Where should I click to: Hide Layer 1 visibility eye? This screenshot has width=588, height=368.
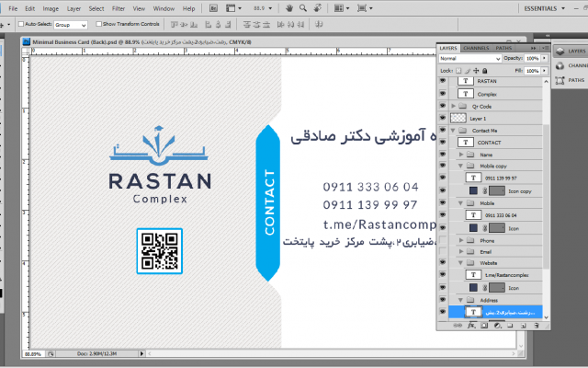pyautogui.click(x=443, y=118)
